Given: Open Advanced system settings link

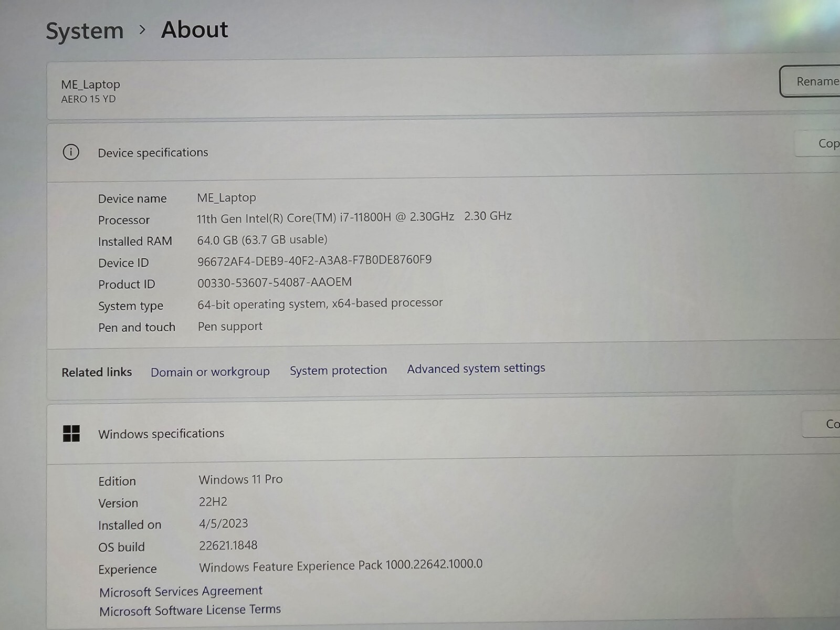Looking at the screenshot, I should click(x=476, y=369).
